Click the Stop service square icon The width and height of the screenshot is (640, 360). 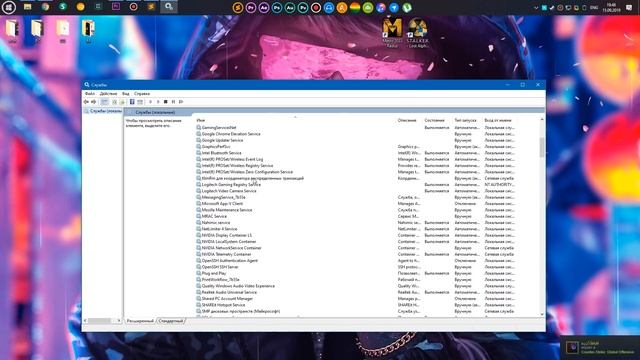tap(166, 102)
